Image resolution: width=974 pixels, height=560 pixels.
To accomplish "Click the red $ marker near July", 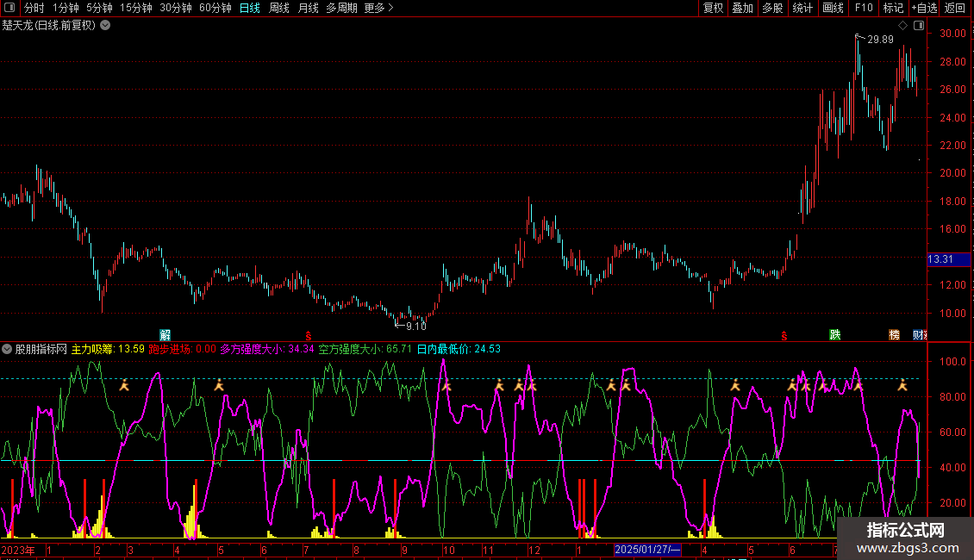I will point(308,335).
